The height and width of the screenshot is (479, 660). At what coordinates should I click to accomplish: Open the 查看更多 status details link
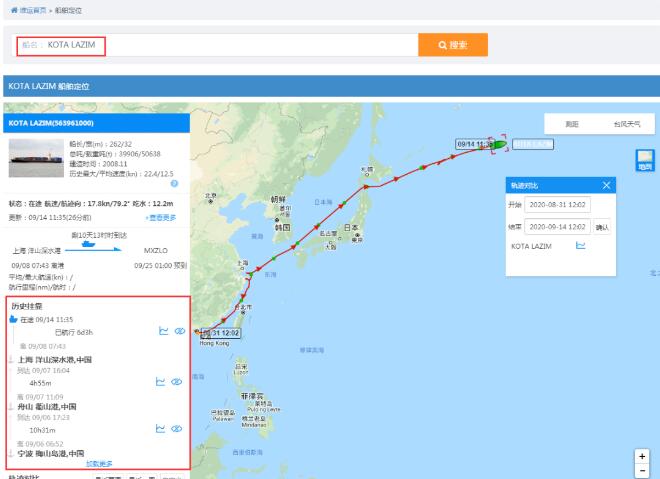point(160,217)
